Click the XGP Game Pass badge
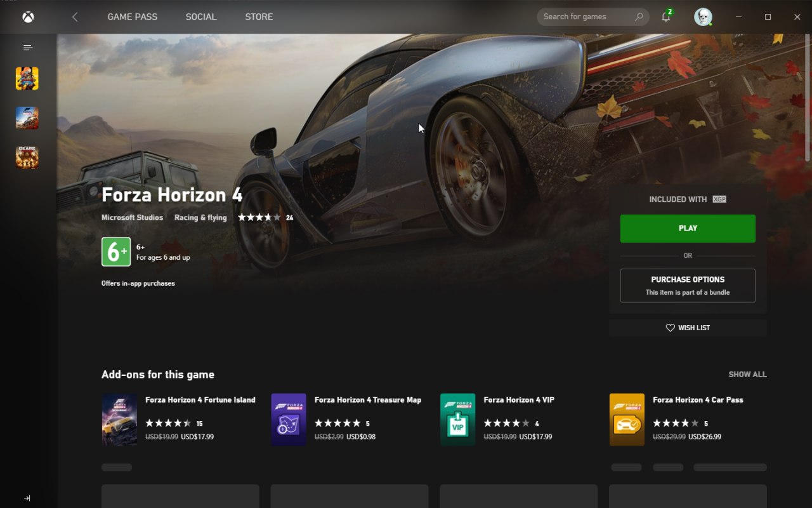Screen dimensions: 812x508 (719, 199)
